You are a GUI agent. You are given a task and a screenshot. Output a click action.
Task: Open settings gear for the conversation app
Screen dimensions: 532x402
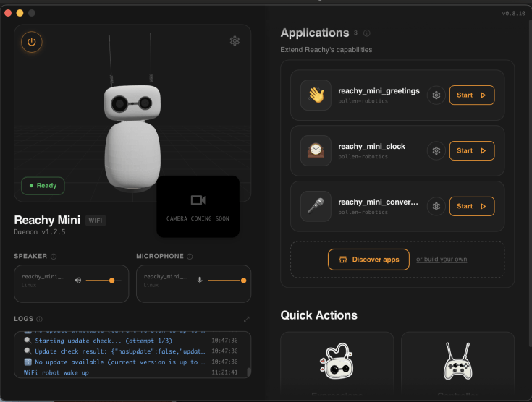point(436,206)
